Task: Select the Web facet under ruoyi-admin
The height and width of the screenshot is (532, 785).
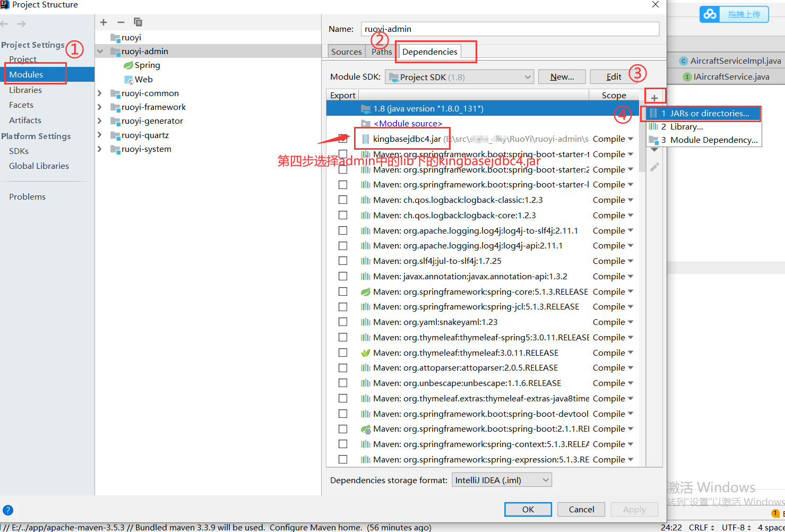Action: pos(142,79)
